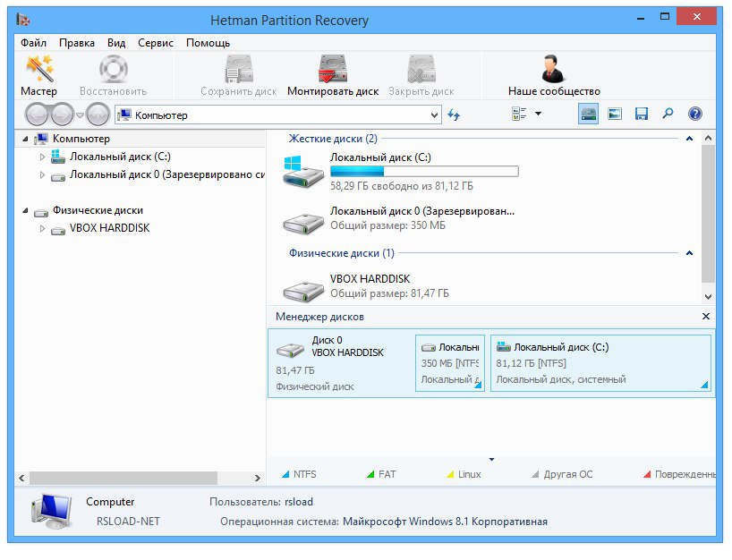The height and width of the screenshot is (560, 732).
Task: Go up one level with round button
Action: tap(98, 115)
